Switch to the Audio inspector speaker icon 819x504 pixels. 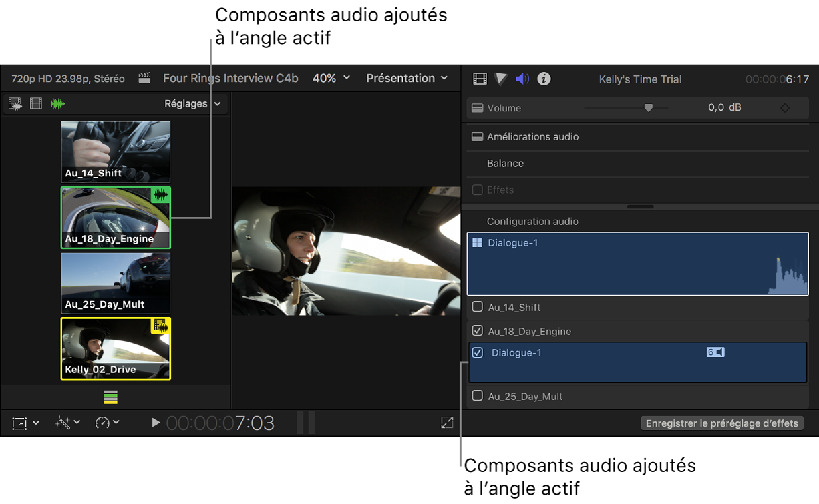point(522,79)
